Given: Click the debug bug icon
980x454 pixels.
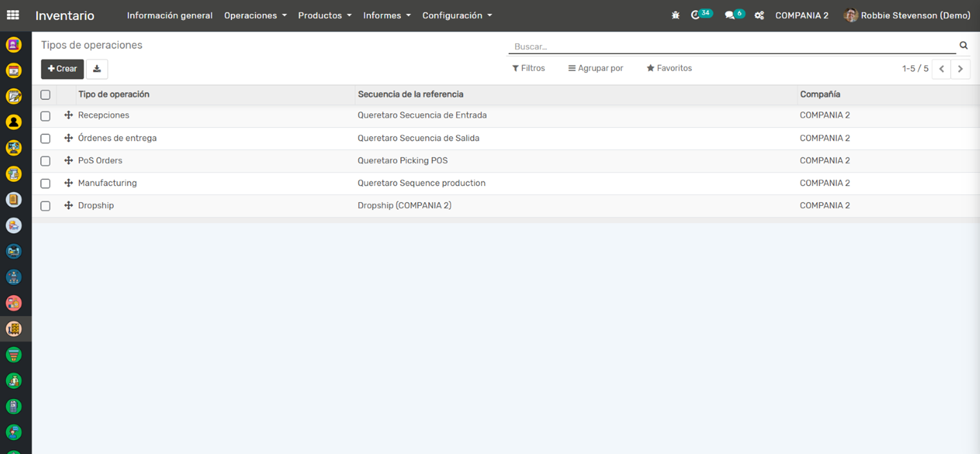Looking at the screenshot, I should [x=675, y=15].
